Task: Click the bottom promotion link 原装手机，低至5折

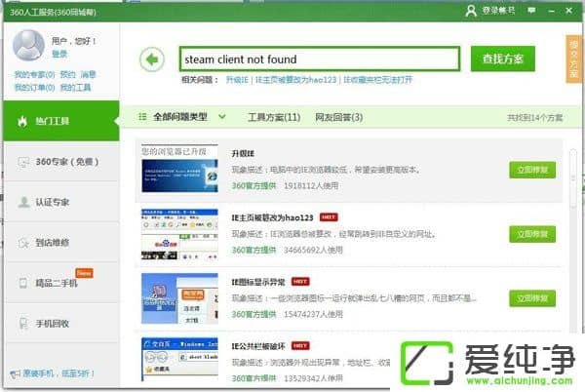Action: (x=58, y=373)
